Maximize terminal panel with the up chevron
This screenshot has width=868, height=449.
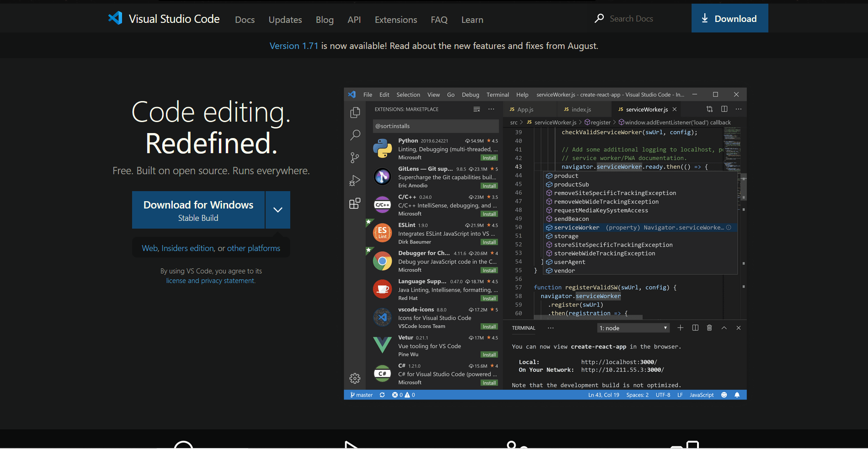[x=724, y=328]
